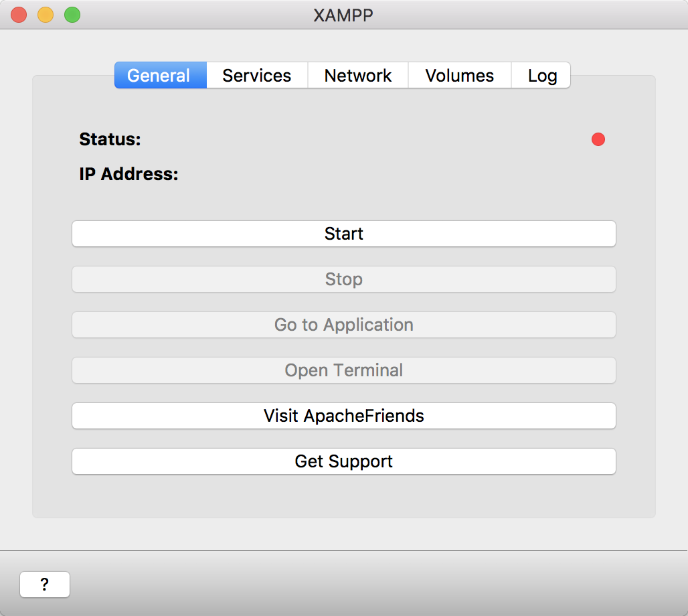This screenshot has width=688, height=616.
Task: Zoom the window with the green button
Action: coord(72,15)
